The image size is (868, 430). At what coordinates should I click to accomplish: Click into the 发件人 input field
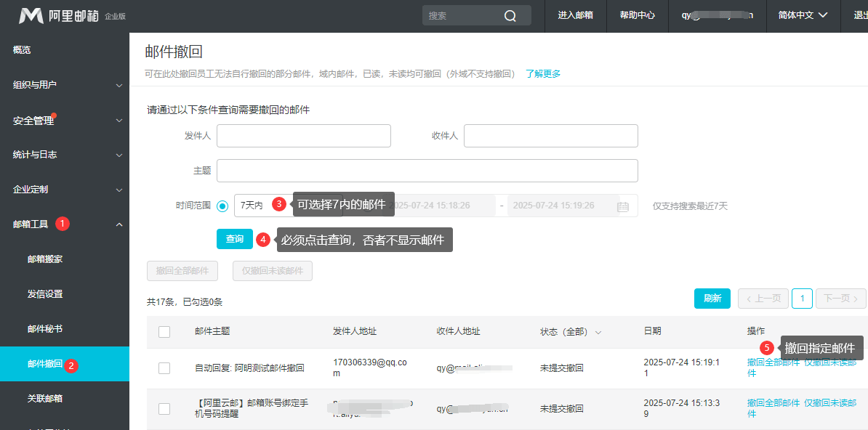[303, 135]
